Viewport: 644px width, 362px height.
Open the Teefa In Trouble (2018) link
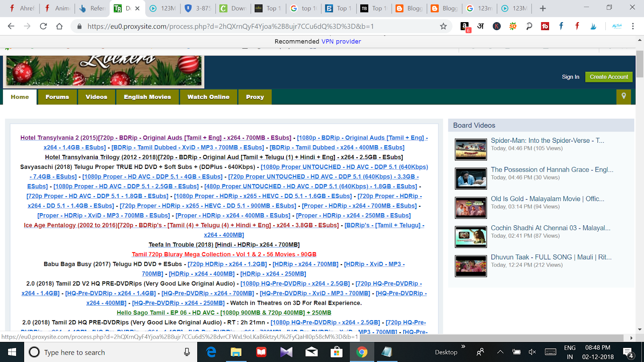pyautogui.click(x=224, y=245)
